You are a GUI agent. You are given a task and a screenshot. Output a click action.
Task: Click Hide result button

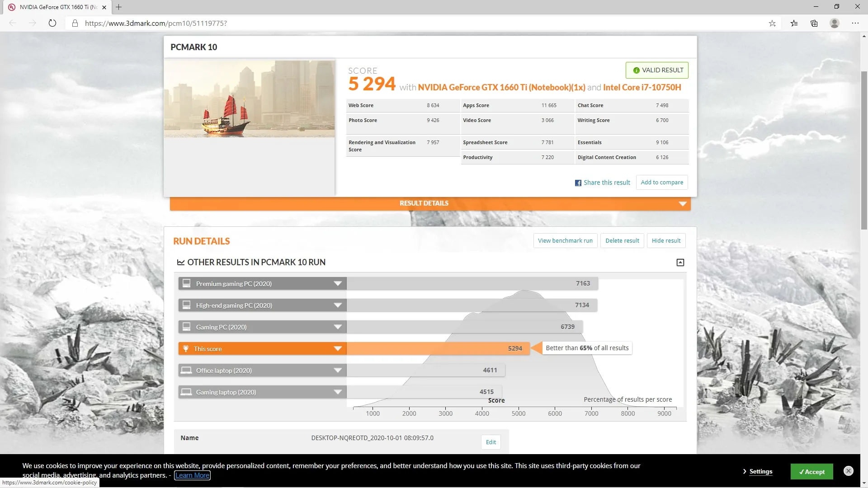[666, 241]
